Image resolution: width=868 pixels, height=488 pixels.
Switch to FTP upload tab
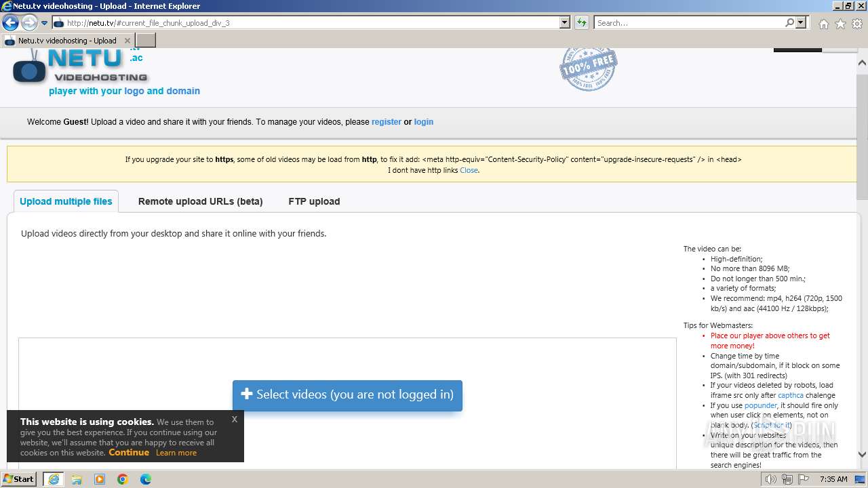[314, 201]
